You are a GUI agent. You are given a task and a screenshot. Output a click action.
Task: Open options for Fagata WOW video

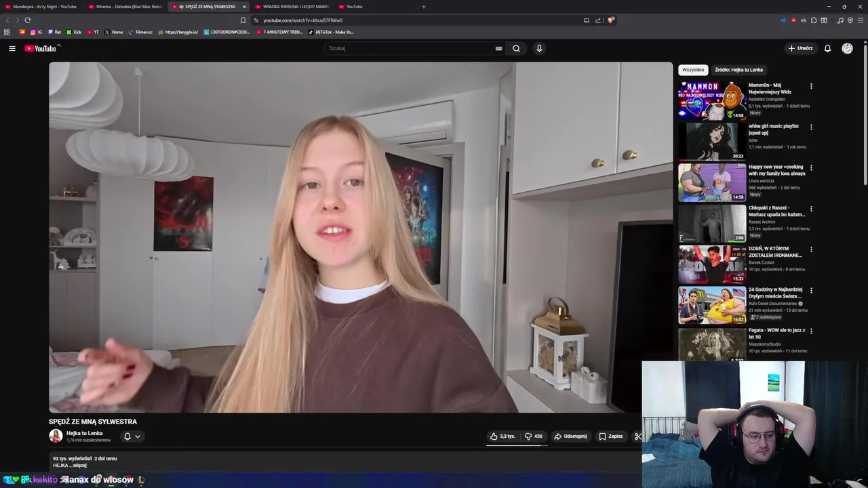[x=811, y=331]
